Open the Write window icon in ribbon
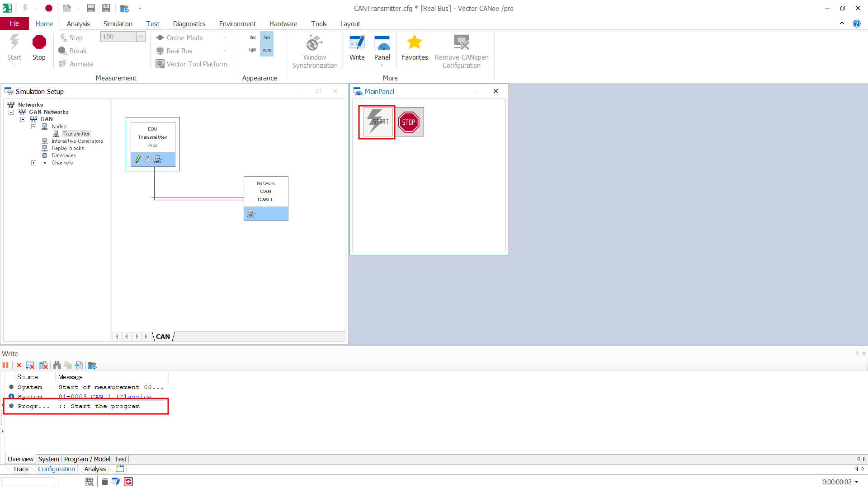This screenshot has height=488, width=868. 357,47
